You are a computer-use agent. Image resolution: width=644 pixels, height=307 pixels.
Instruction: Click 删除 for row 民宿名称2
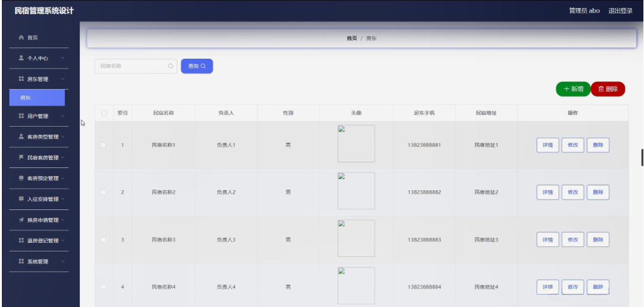coord(598,192)
